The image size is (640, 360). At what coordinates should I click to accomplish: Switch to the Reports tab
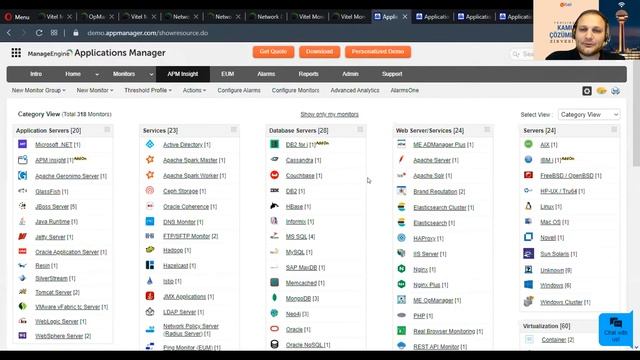[x=308, y=74]
